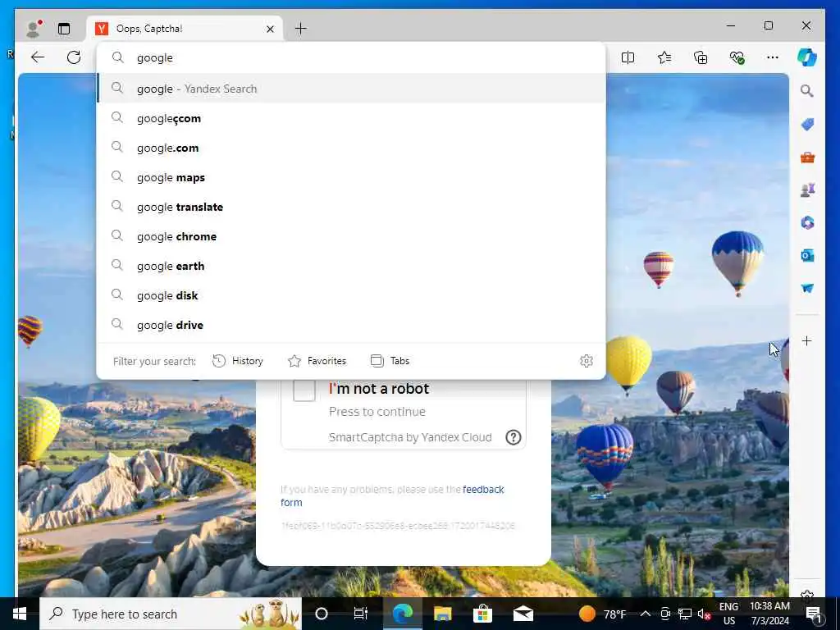
Task: Select the google chrome suggestion
Action: pos(351,235)
